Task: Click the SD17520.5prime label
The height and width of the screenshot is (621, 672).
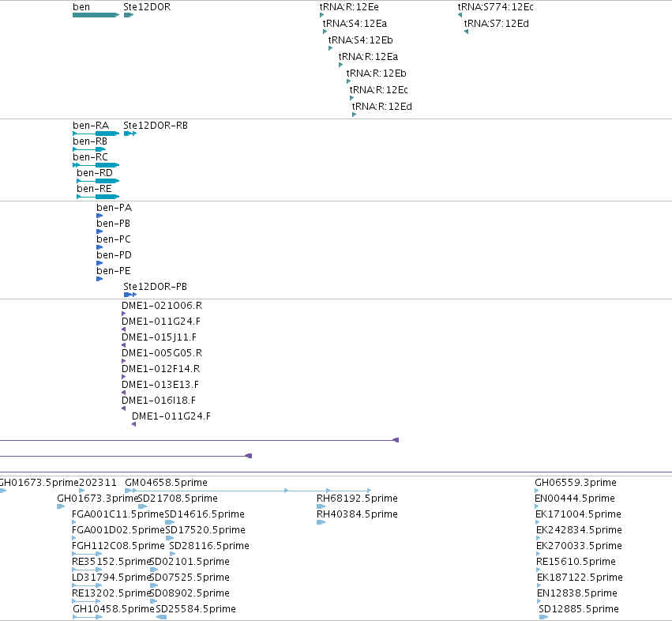Action: coord(205,530)
